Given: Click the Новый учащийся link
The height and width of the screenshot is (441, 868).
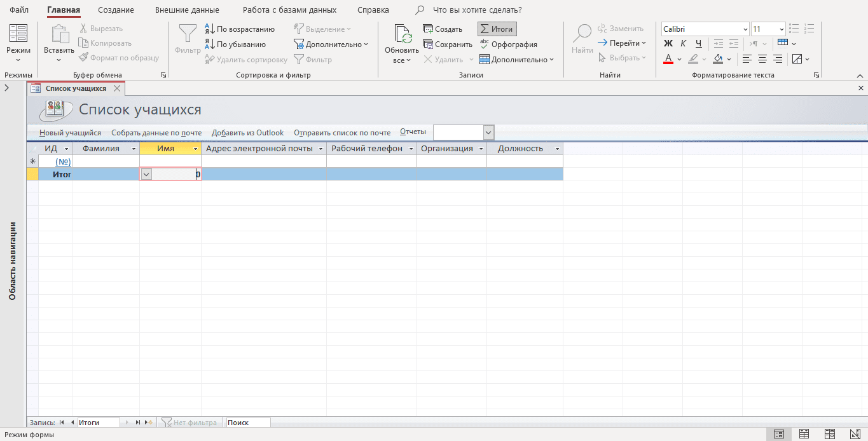Looking at the screenshot, I should click(x=70, y=133).
